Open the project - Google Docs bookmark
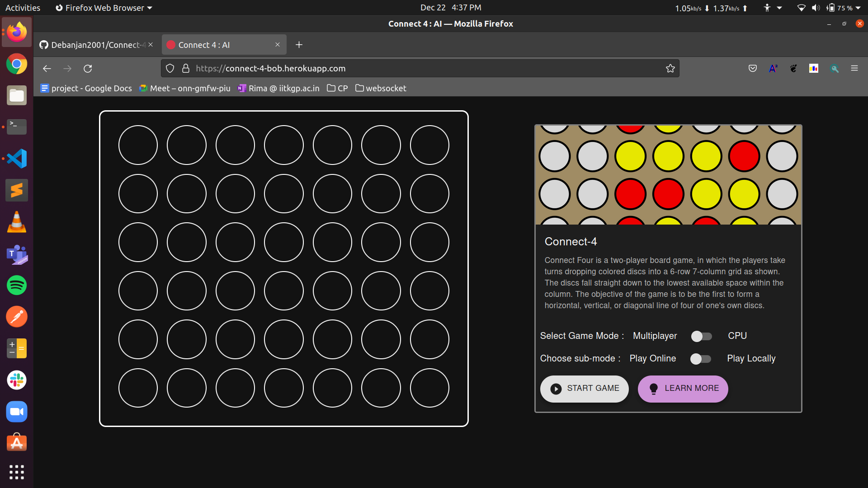 [86, 88]
